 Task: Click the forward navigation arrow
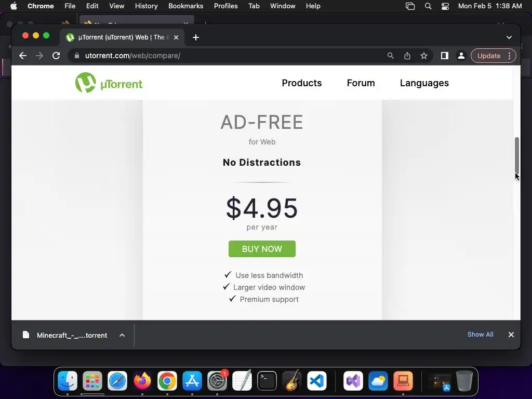[x=39, y=56]
